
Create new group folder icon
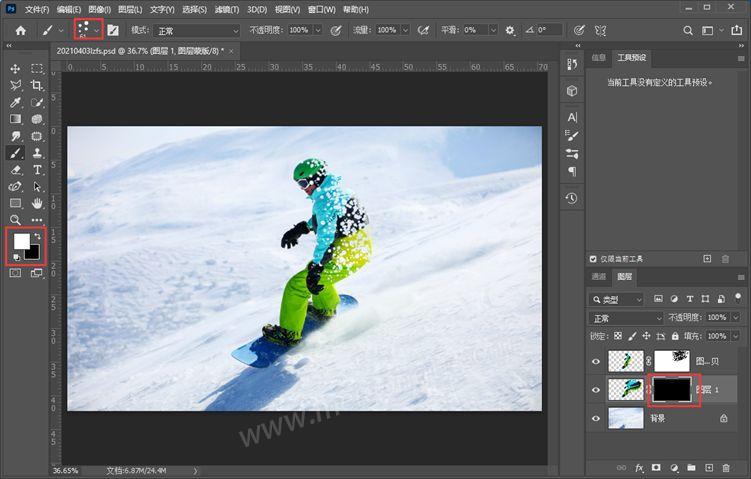tap(691, 468)
